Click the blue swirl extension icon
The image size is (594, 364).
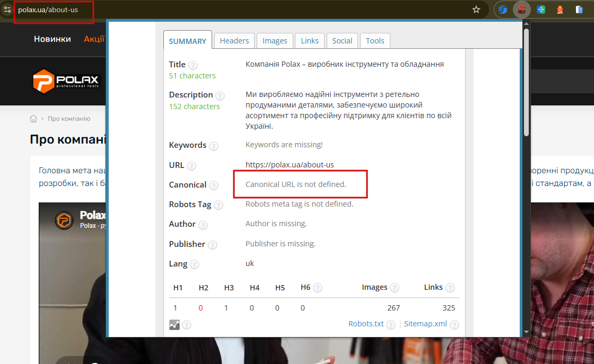pyautogui.click(x=503, y=10)
